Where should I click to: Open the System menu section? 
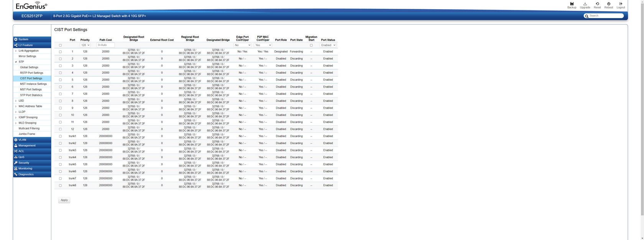(32, 39)
